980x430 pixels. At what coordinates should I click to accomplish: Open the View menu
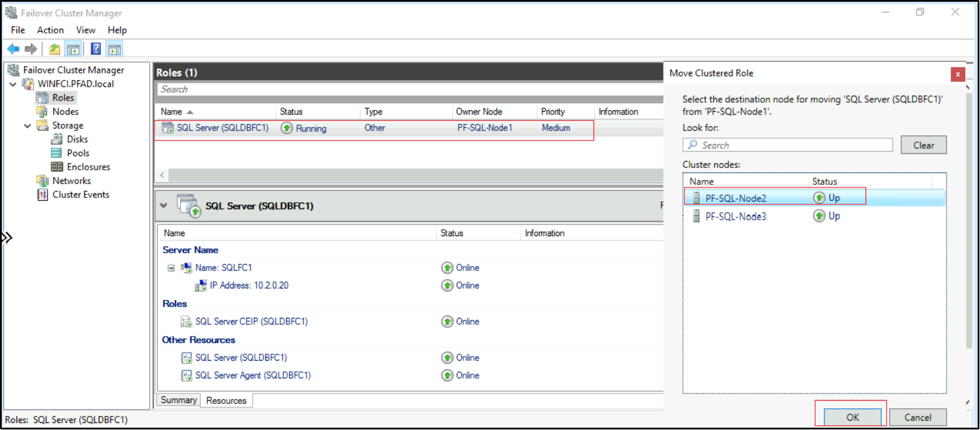[x=86, y=30]
